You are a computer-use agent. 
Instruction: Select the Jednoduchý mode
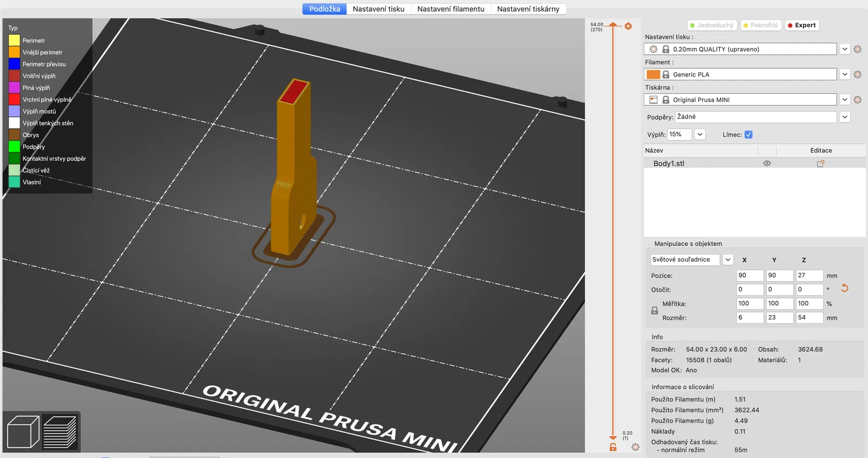coord(711,26)
